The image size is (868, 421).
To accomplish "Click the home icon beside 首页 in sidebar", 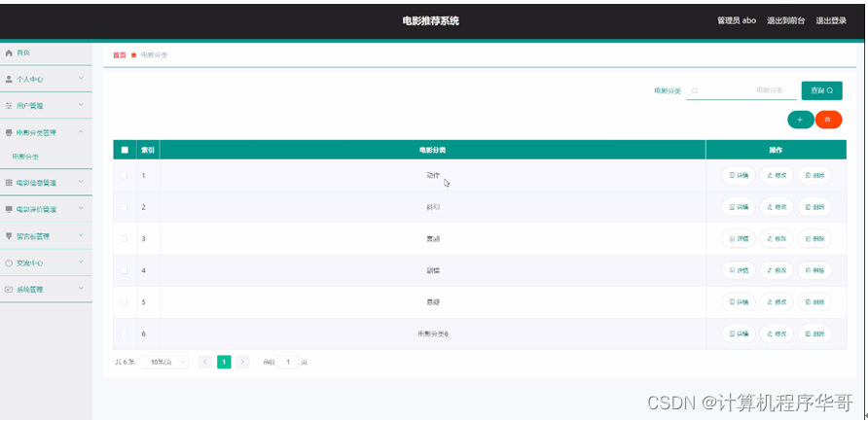I will pos(9,53).
